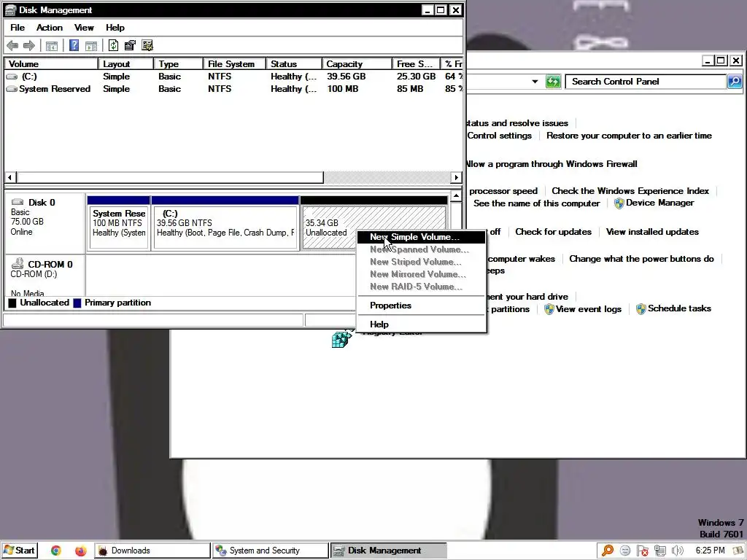Open Schedule tasks link

click(679, 308)
